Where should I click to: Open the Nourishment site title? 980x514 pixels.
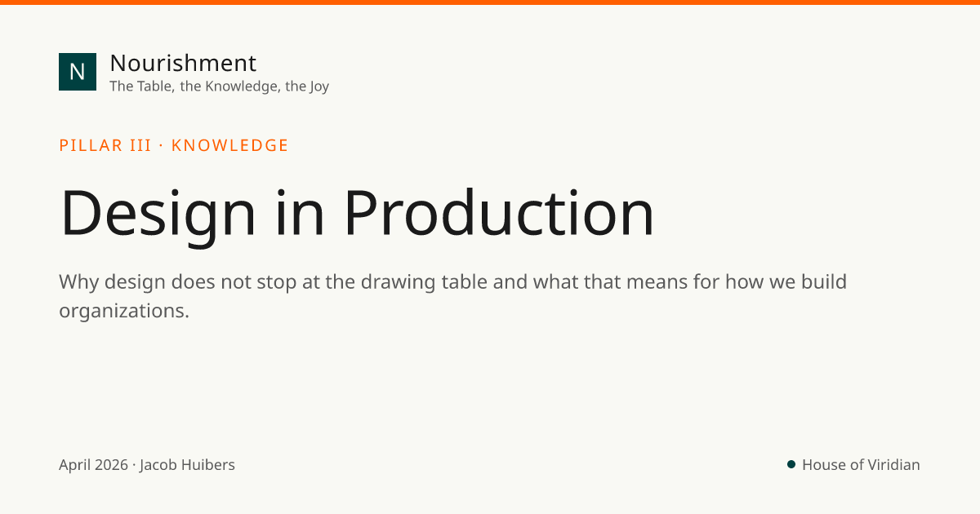tap(183, 63)
